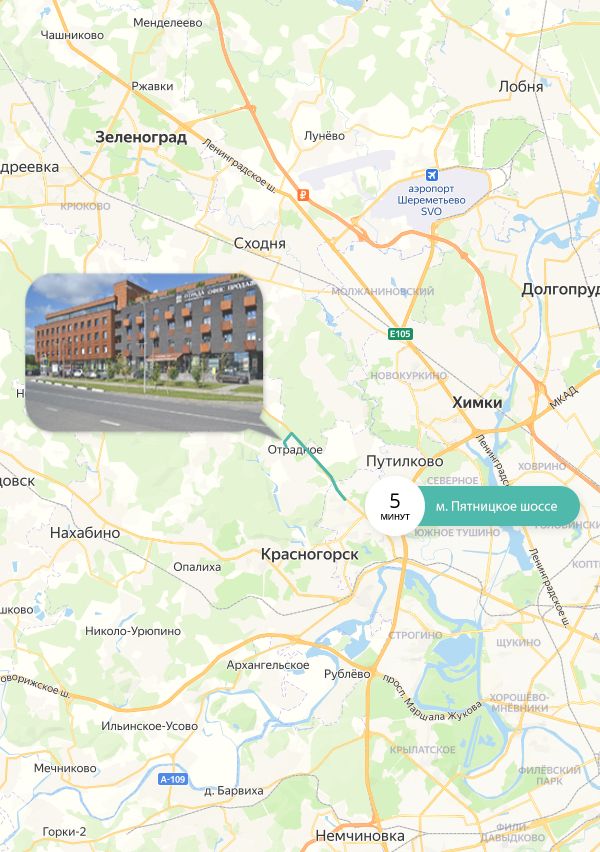600x852 pixels.
Task: Select the Архангельское place label
Action: point(268,665)
